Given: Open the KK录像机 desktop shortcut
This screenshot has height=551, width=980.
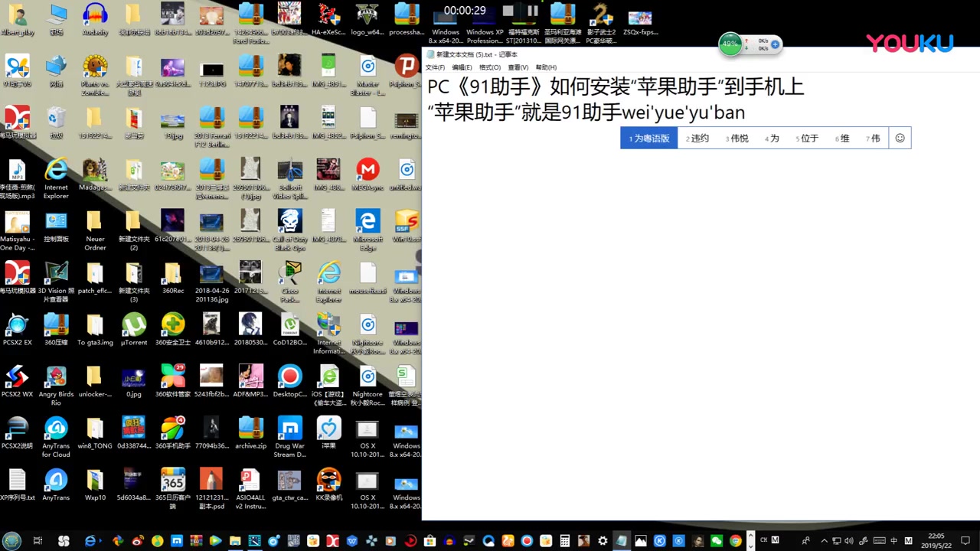Looking at the screenshot, I should point(328,484).
